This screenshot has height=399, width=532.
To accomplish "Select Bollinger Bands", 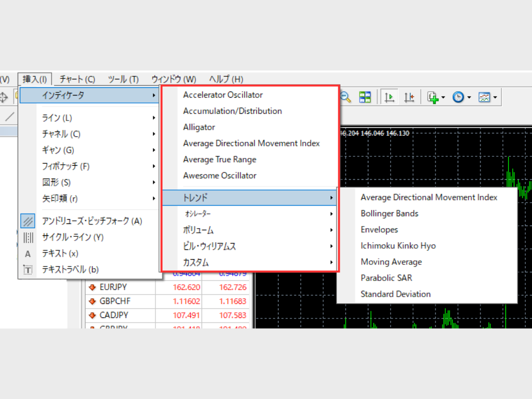I will coord(428,214).
